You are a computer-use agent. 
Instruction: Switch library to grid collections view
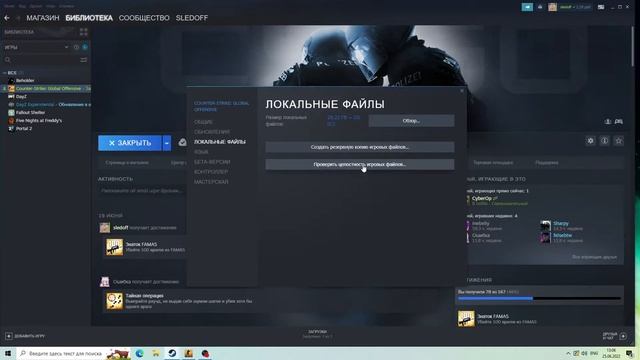coord(84,32)
